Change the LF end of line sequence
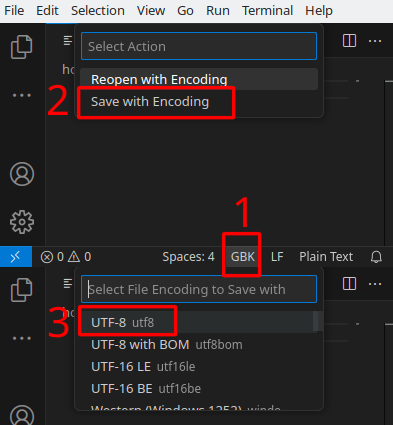The height and width of the screenshot is (425, 393). (277, 257)
